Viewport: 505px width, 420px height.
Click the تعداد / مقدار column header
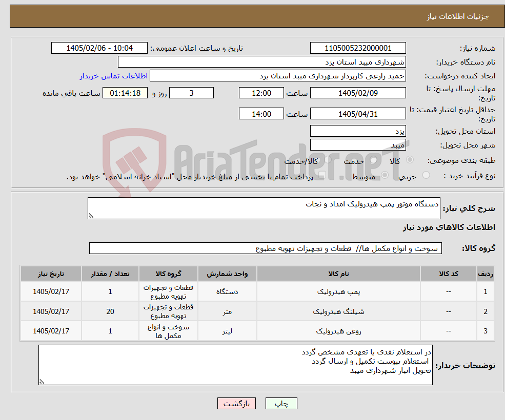click(x=110, y=274)
